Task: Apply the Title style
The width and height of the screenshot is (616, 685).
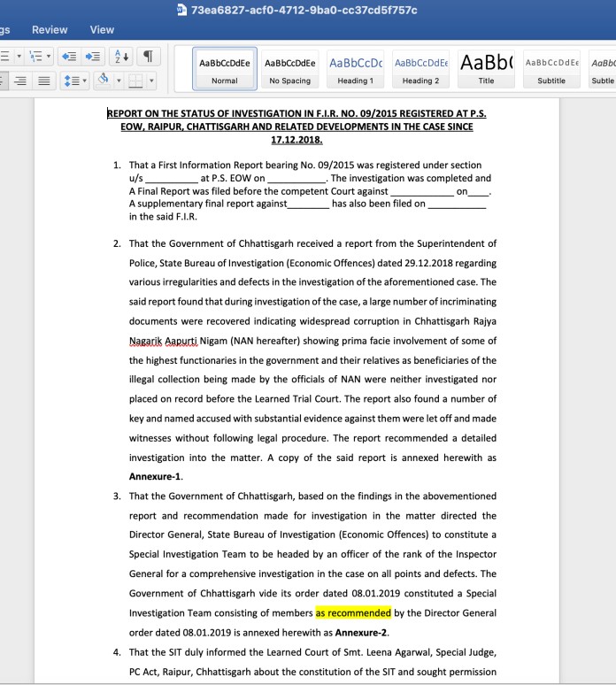Action: [486, 69]
